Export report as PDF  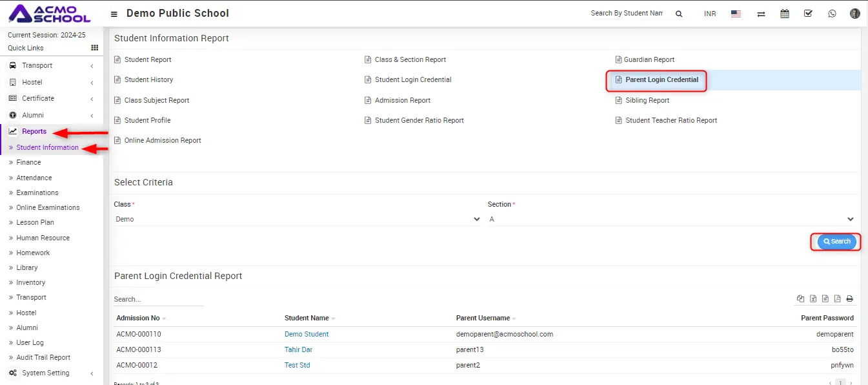837,298
